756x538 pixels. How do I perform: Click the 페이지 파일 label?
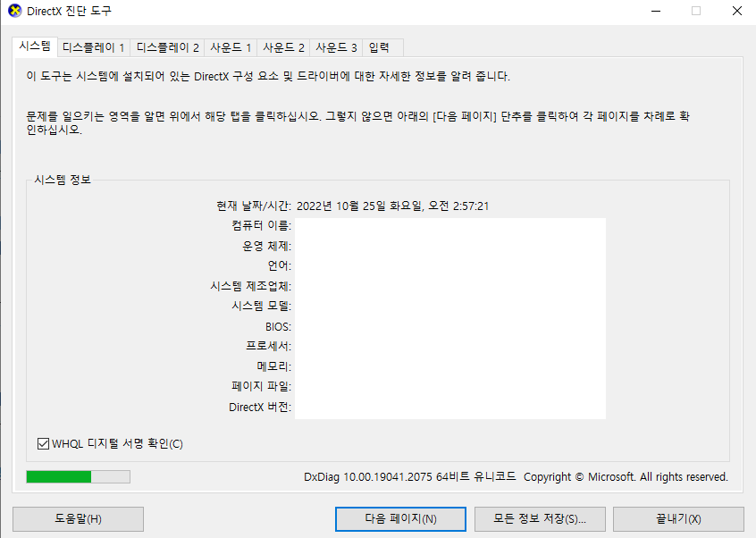[261, 386]
